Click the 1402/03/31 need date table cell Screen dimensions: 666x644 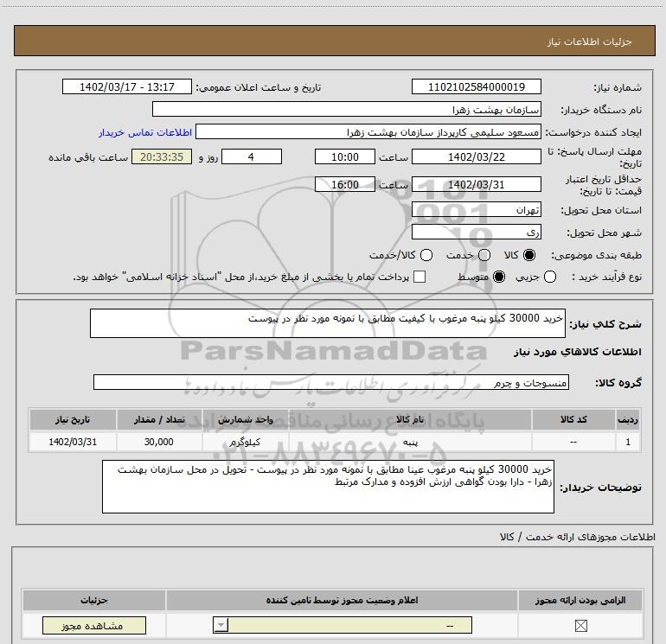click(73, 442)
